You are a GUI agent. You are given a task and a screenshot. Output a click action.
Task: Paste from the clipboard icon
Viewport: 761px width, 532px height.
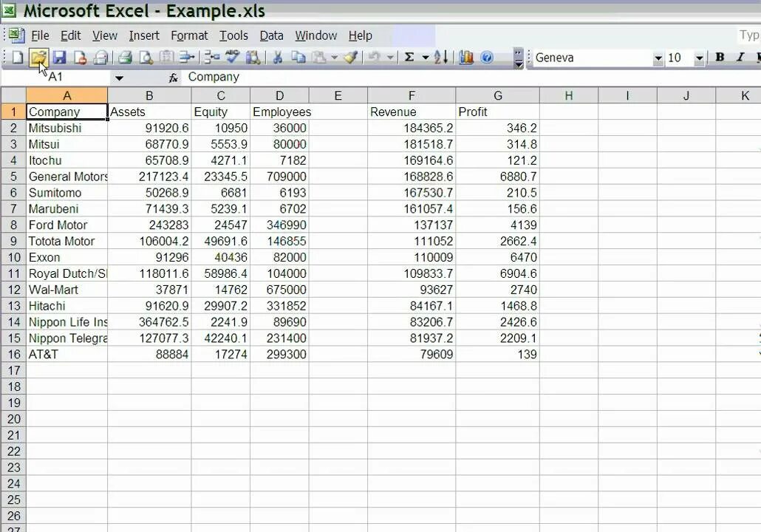pos(319,58)
